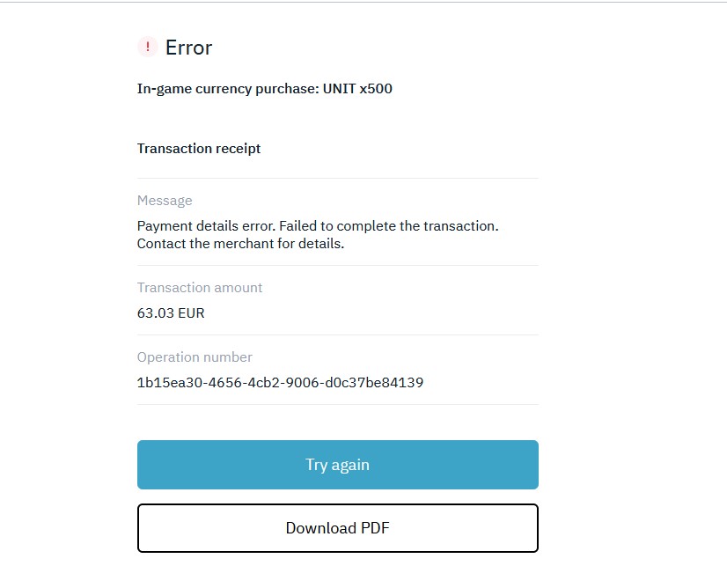Click the Error heading text
Image resolution: width=727 pixels, height=588 pixels.
click(188, 48)
